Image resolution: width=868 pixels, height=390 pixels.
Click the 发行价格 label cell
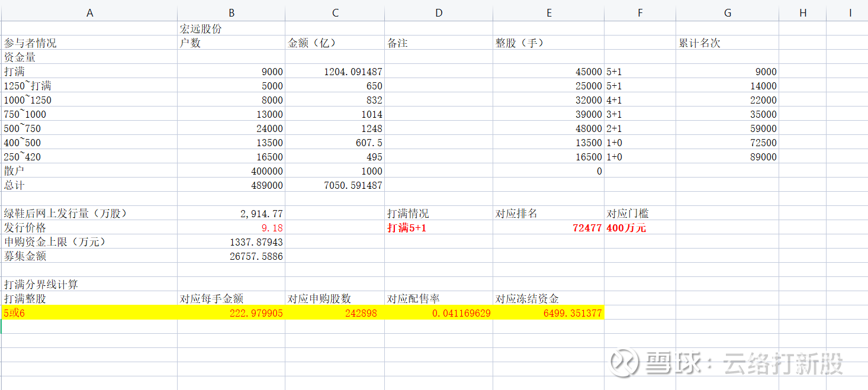click(89, 227)
